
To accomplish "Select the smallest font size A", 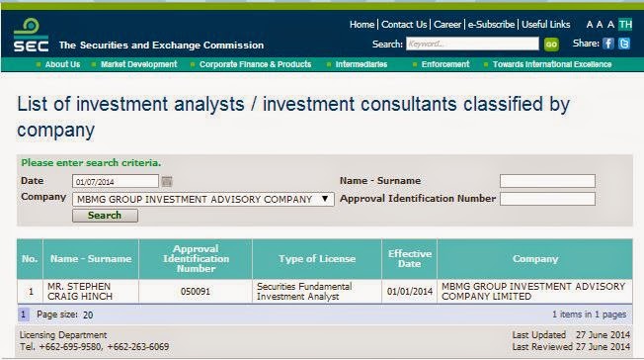I will tap(590, 25).
